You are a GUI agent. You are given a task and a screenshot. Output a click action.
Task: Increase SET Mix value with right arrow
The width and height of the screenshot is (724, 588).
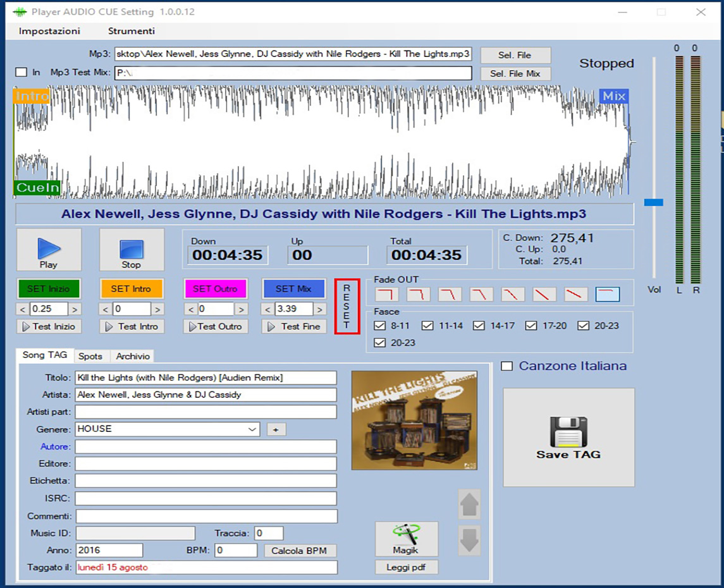pos(319,309)
